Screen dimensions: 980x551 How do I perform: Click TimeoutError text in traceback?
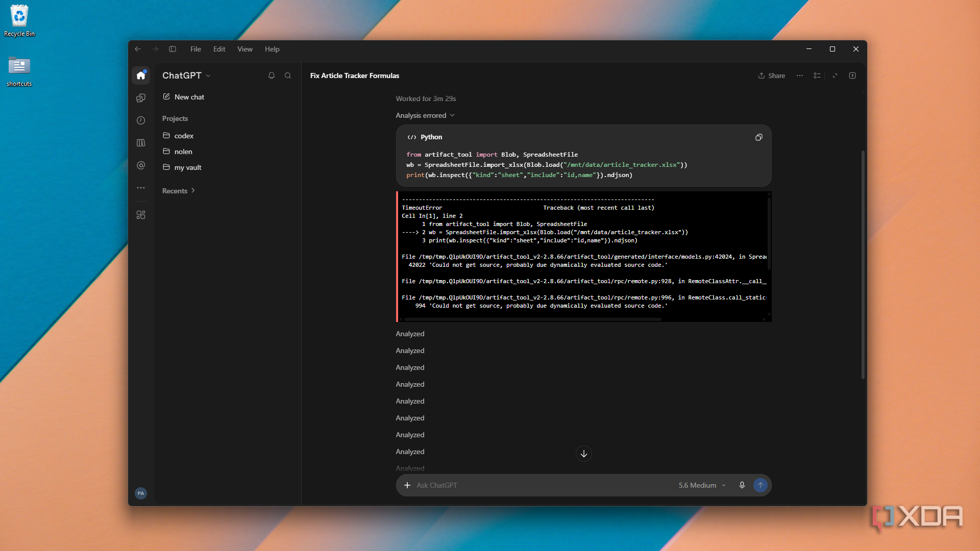[422, 208]
